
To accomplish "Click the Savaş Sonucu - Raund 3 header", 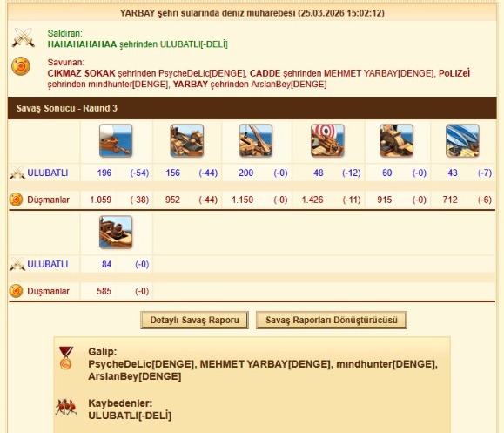I will [252, 108].
